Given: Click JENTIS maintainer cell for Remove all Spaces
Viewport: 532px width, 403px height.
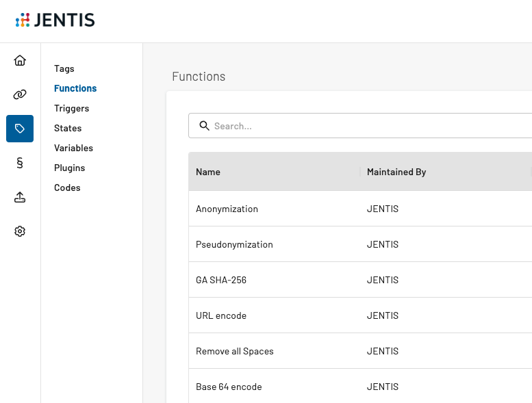Looking at the screenshot, I should click(x=383, y=351).
